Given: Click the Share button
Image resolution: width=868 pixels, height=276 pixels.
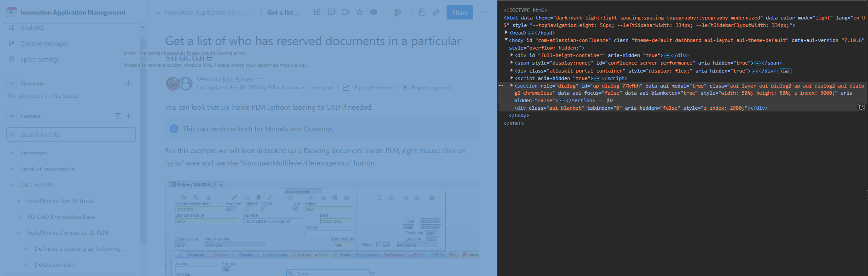Looking at the screenshot, I should pos(460,12).
